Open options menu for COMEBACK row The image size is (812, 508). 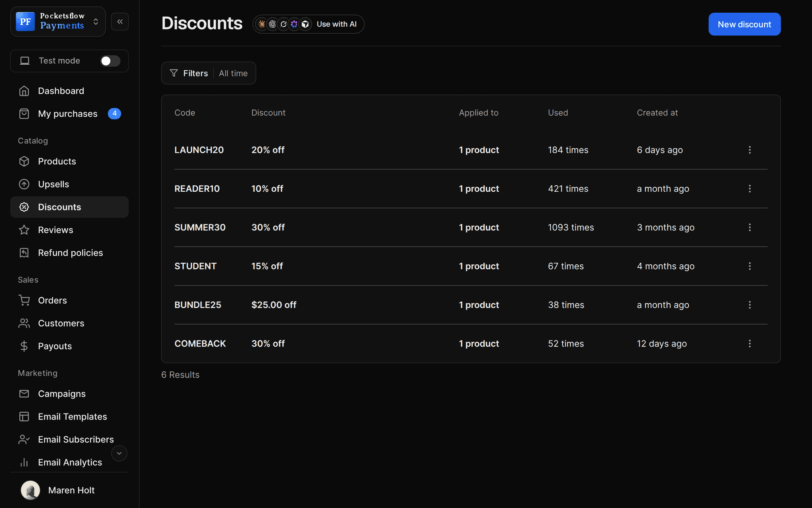[x=749, y=344]
